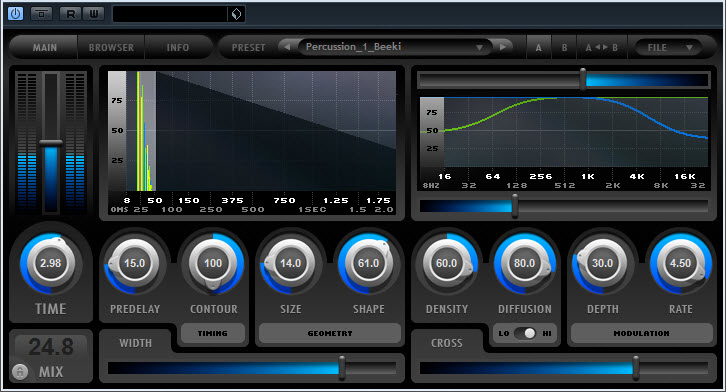This screenshot has width=726, height=392.
Task: Click the routing editor icon in top bar
Action: 41,13
